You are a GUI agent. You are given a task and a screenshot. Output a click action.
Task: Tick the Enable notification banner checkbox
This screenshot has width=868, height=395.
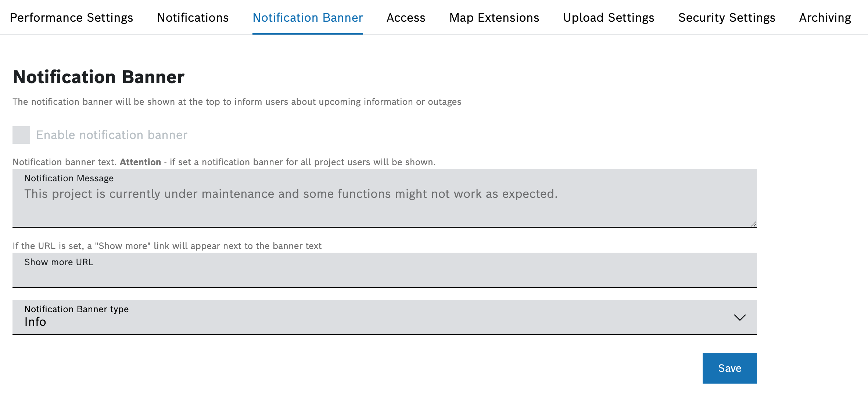tap(21, 135)
